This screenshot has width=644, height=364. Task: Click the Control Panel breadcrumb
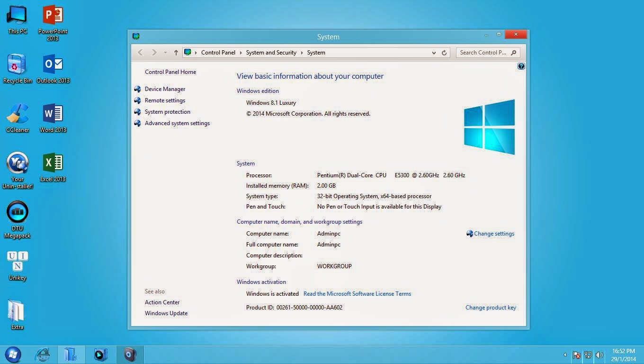coord(218,53)
